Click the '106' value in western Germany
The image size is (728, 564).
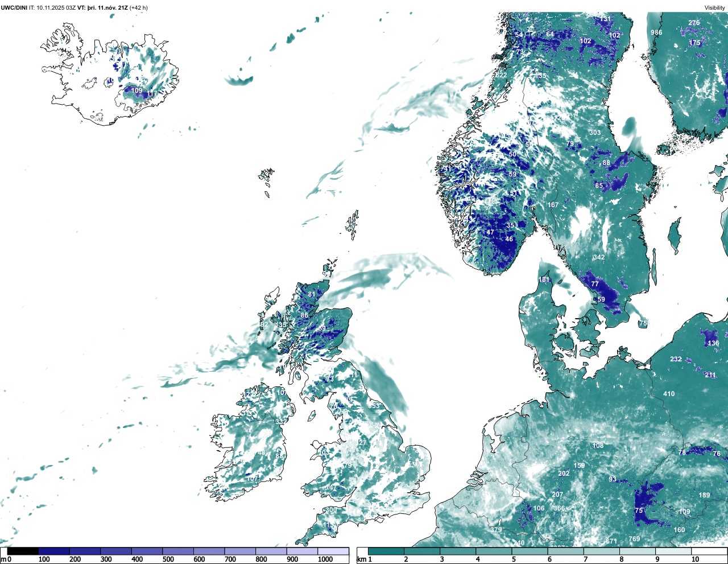point(539,508)
